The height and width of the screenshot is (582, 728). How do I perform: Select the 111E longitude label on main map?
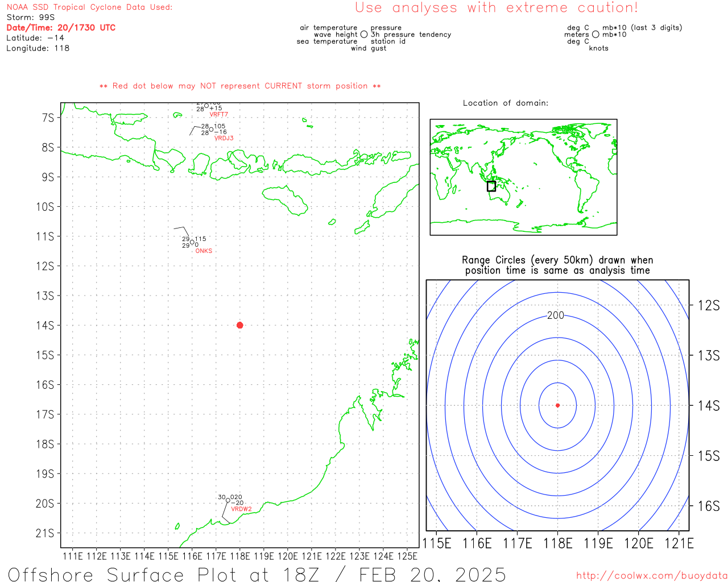(72, 556)
